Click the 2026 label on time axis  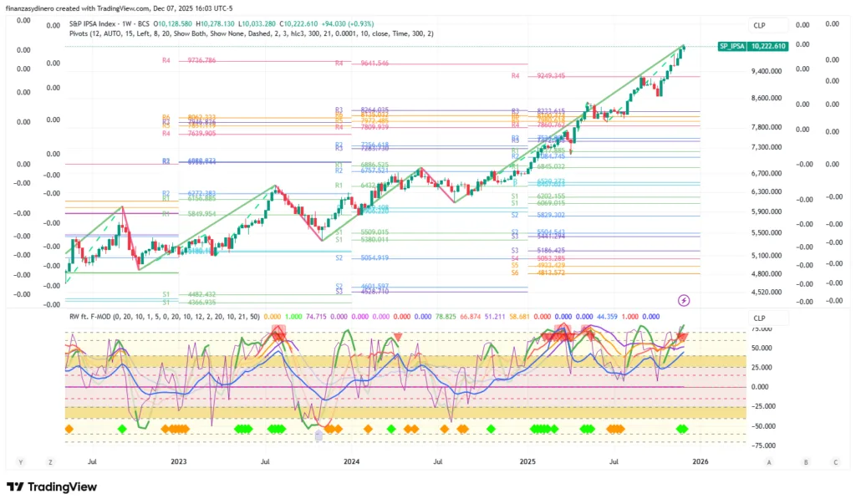coord(701,461)
